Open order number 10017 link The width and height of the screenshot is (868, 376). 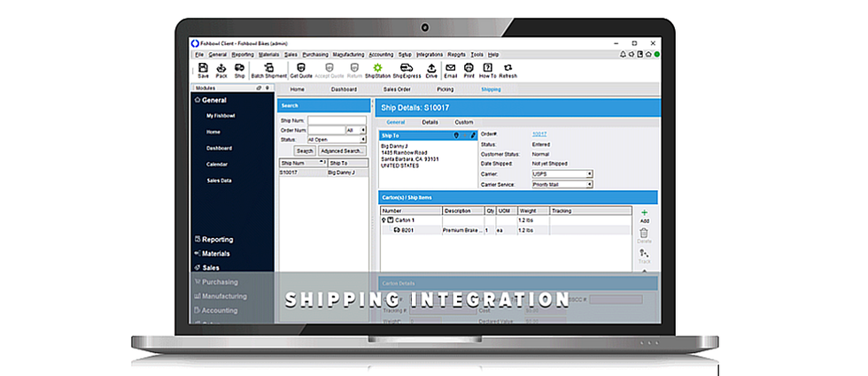pyautogui.click(x=540, y=134)
